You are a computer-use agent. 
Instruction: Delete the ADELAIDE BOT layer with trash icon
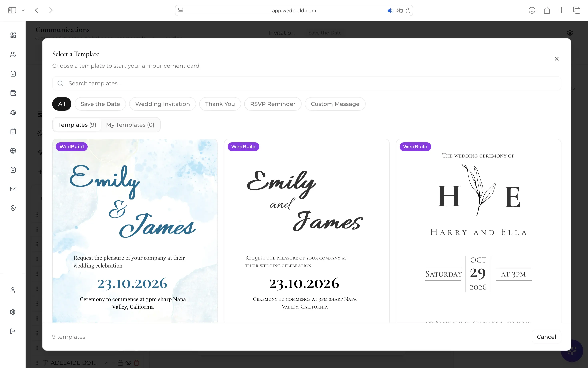pyautogui.click(x=137, y=363)
